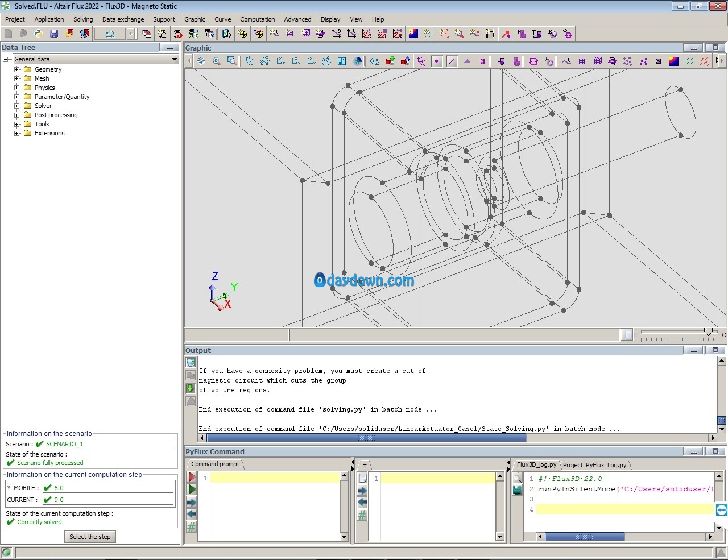Switch to the Project_PyFlux_Log.py tab
This screenshot has height=560, width=728.
594,465
